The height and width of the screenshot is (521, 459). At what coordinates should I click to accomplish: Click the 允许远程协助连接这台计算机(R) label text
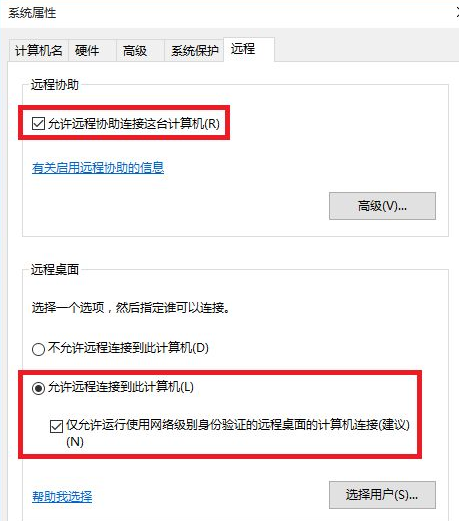click(134, 124)
